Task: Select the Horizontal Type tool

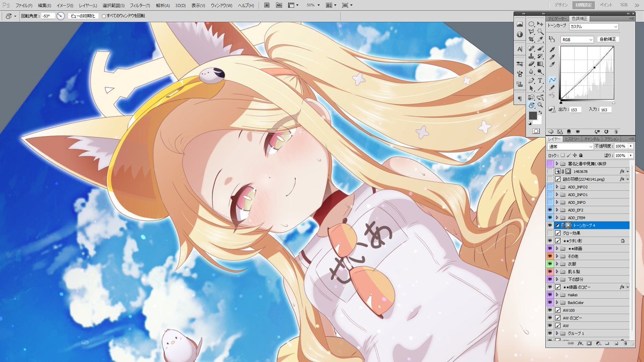Action: pos(540,80)
